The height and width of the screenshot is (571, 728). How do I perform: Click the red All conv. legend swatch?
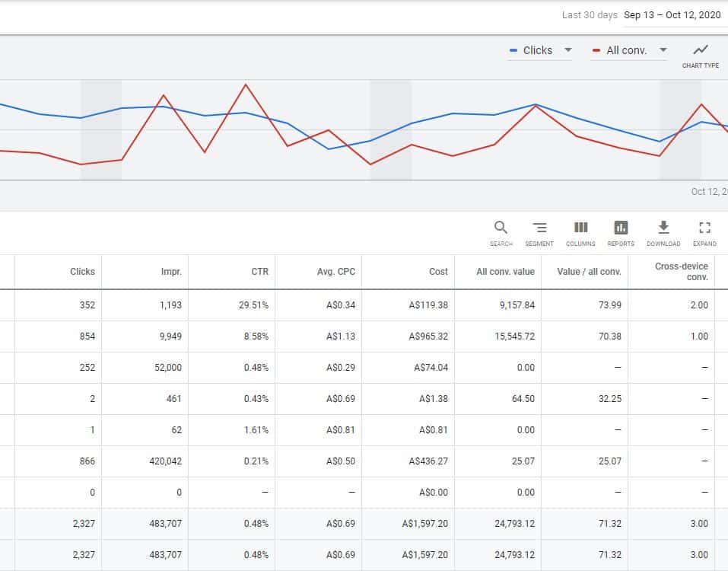596,50
